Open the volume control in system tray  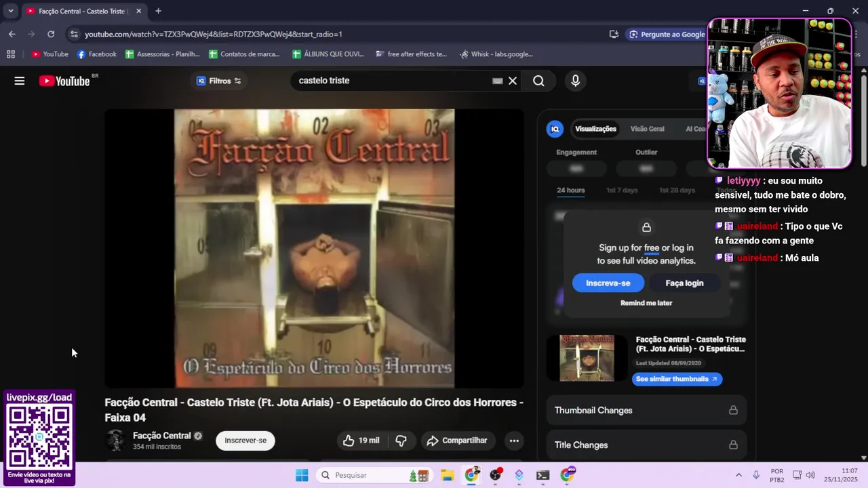tap(810, 475)
